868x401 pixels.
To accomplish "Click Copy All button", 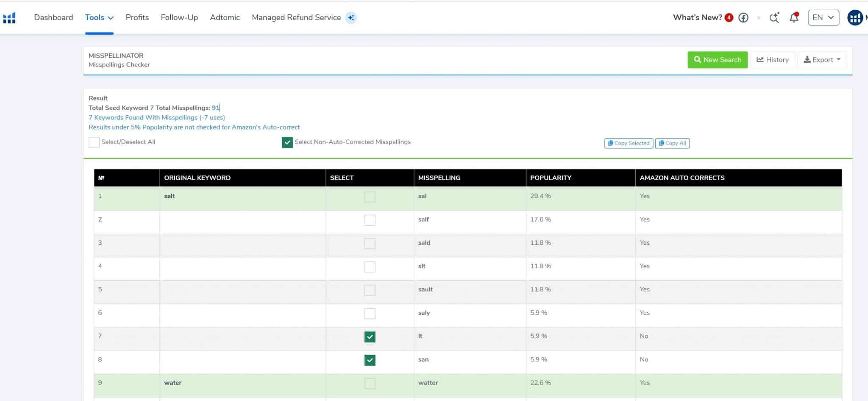I will coord(672,143).
